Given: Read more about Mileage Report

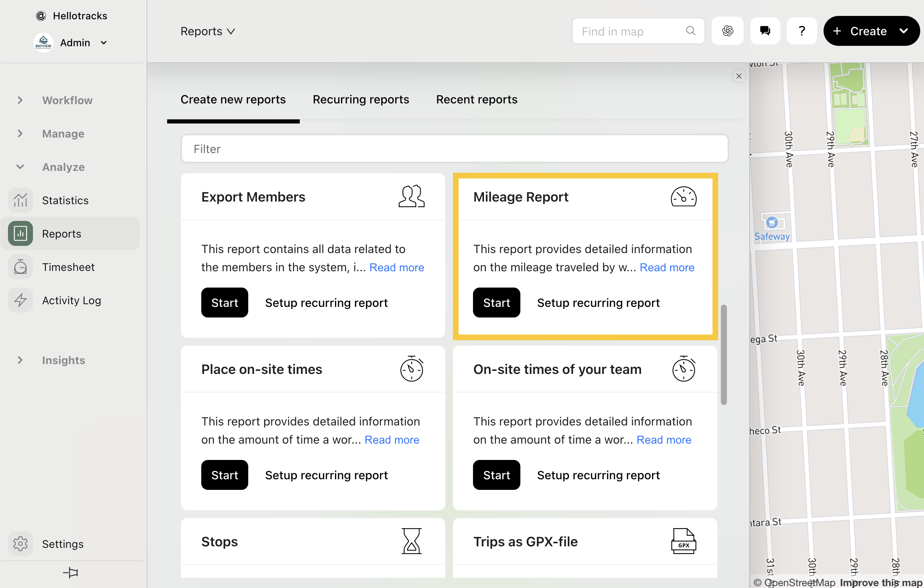Looking at the screenshot, I should click(x=667, y=267).
